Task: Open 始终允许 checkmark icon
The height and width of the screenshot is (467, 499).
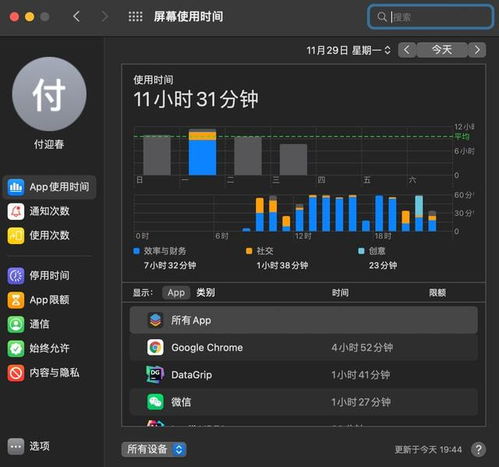Action: click(16, 349)
